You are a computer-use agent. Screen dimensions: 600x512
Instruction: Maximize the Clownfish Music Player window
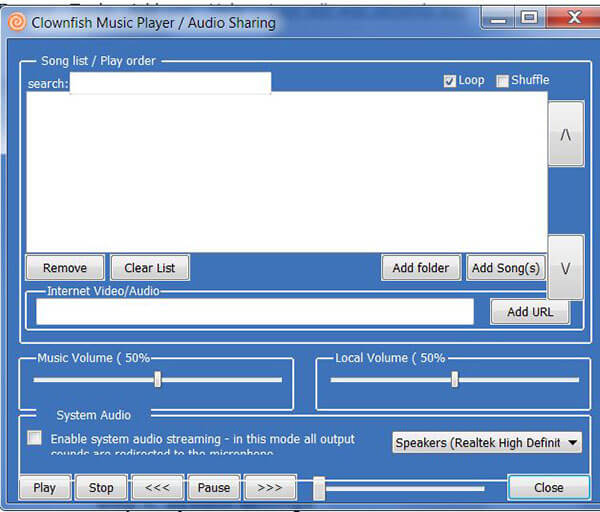530,18
